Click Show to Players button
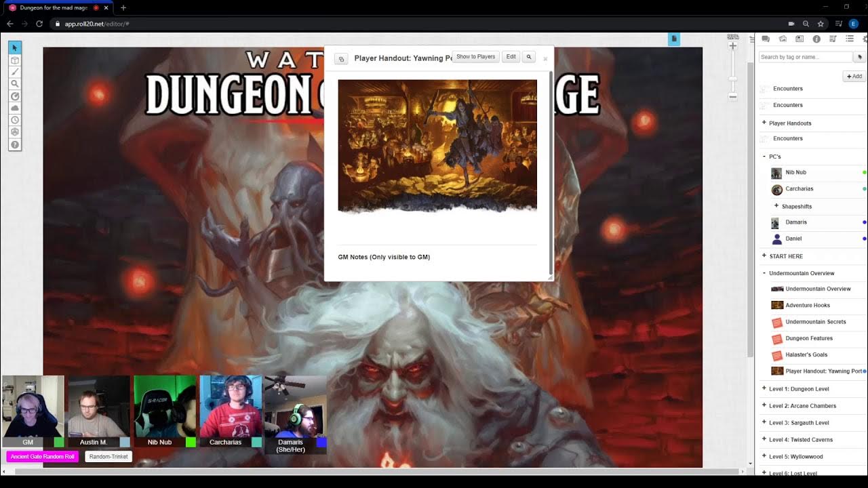Viewport: 868px width, 488px height. coord(475,57)
